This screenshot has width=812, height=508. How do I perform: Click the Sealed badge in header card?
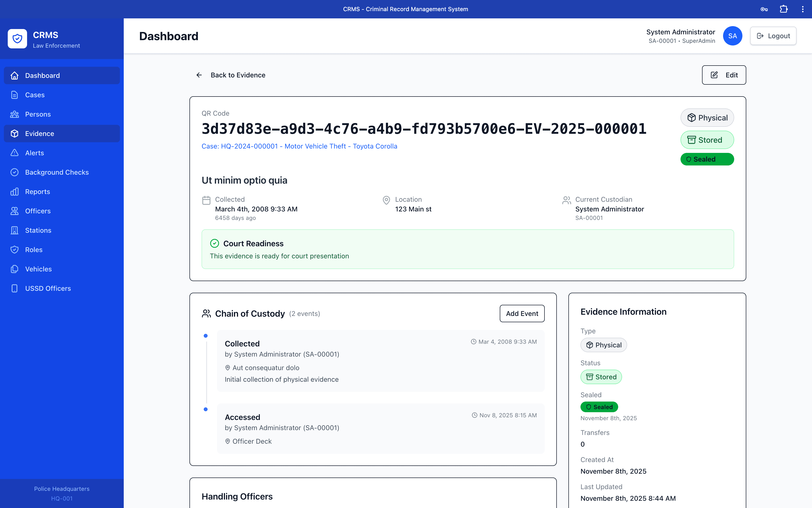point(707,159)
